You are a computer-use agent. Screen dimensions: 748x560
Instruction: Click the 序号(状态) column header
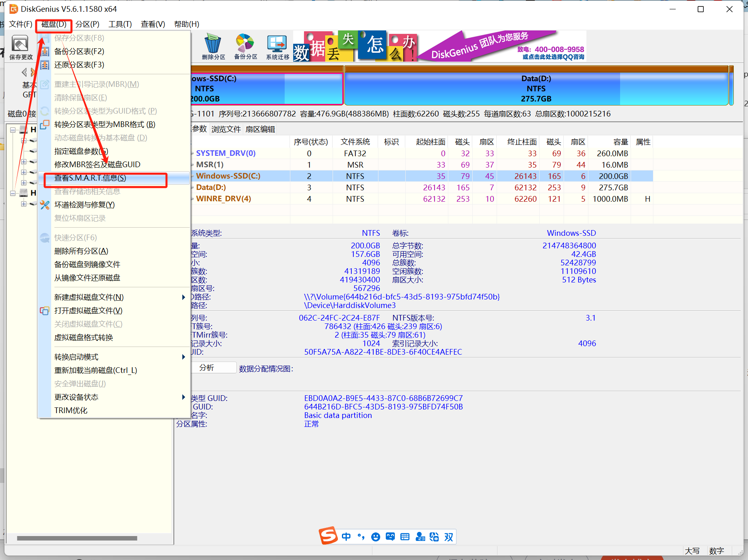tap(311, 142)
